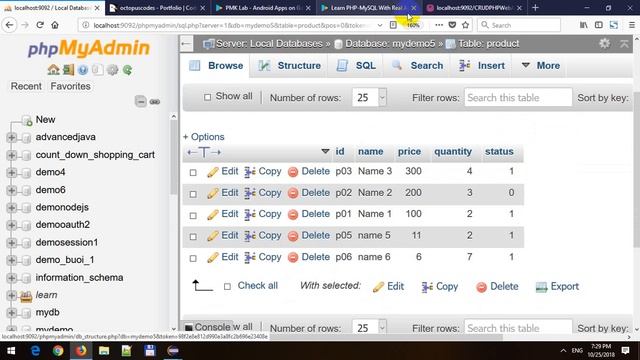This screenshot has width=640, height=360.
Task: Go to browser home page icon
Action: click(x=55, y=25)
